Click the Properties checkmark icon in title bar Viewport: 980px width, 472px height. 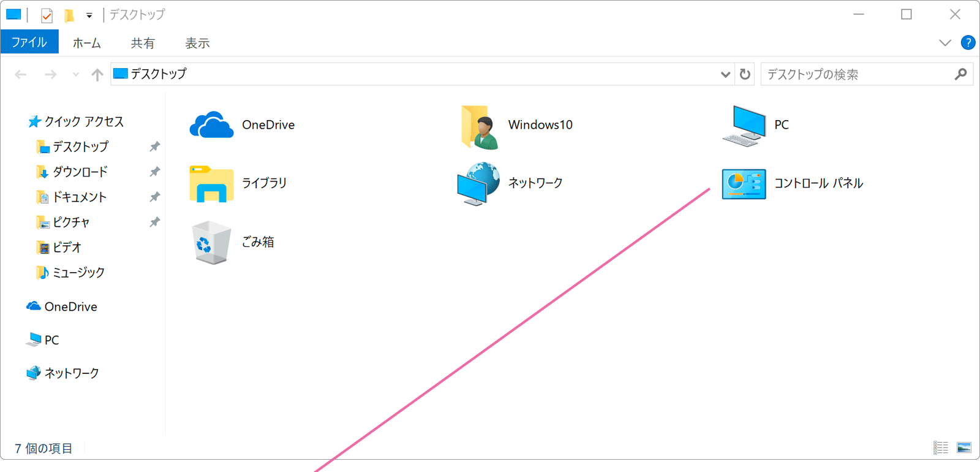point(47,15)
